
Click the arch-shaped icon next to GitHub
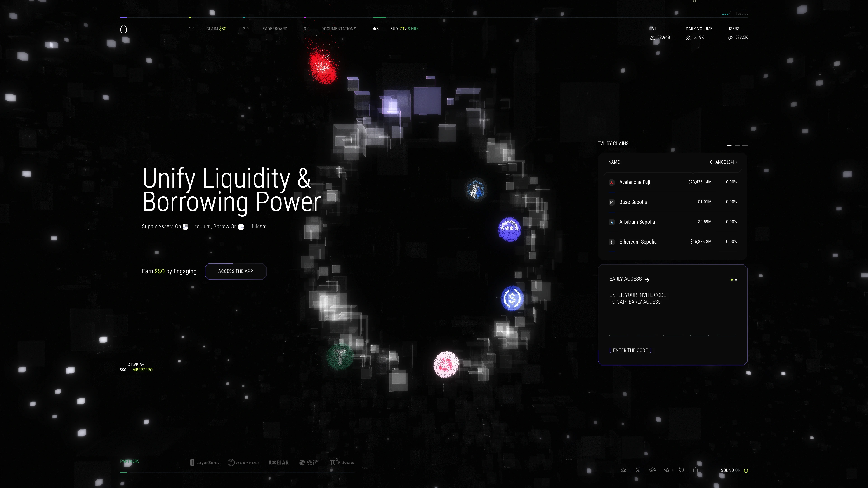696,470
